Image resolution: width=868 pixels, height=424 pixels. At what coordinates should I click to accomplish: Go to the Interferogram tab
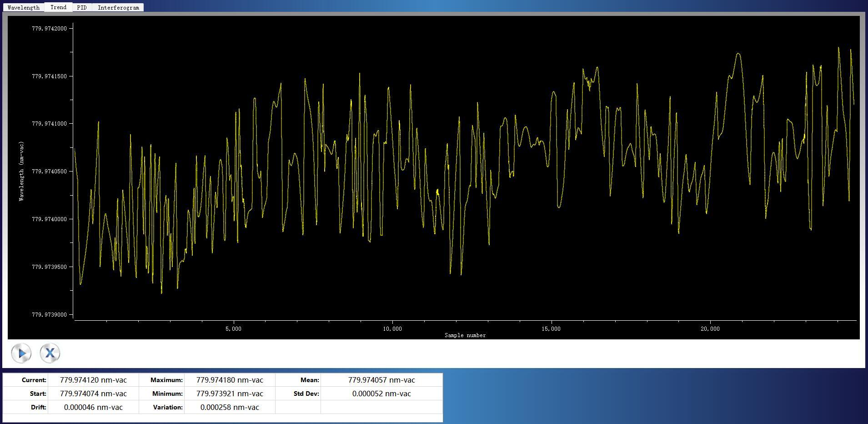tap(118, 8)
